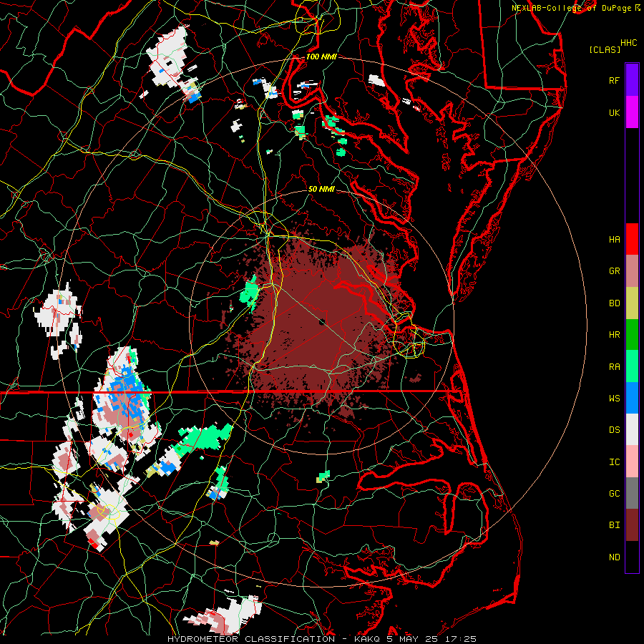Select the WS blue legend swatch
This screenshot has height=644, width=644.
[632, 398]
